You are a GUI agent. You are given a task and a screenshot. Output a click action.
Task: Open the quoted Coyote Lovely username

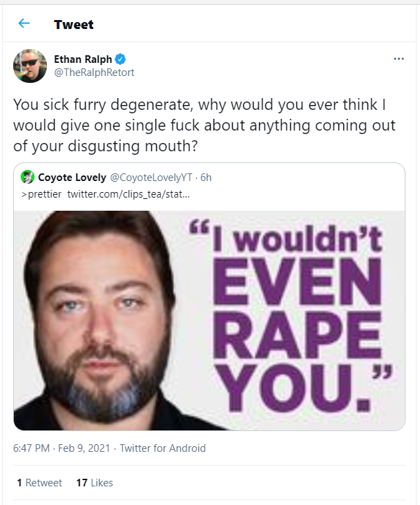(x=72, y=177)
